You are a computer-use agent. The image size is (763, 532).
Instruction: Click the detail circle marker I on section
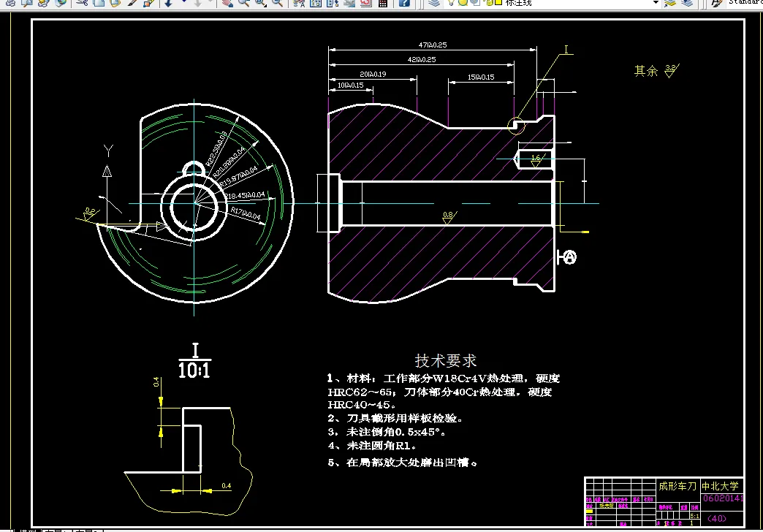516,126
